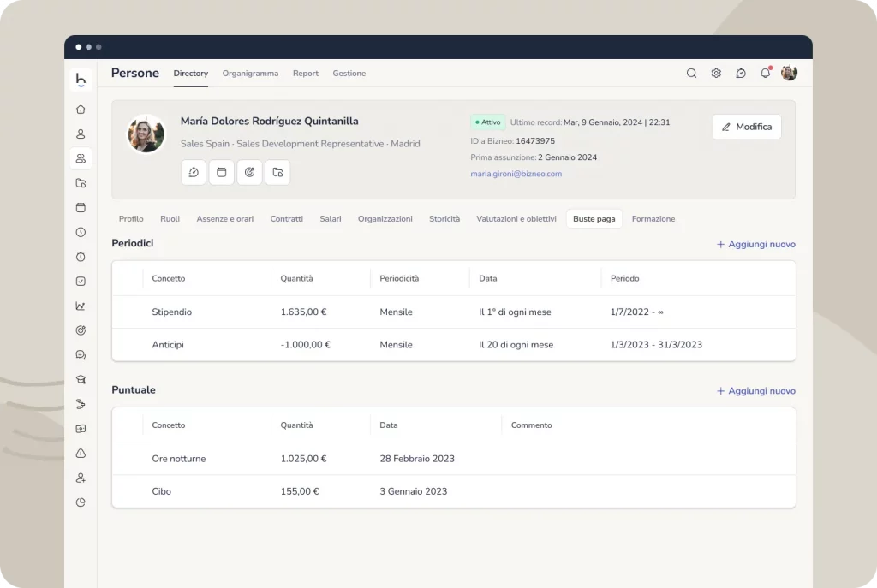
Task: Click the 3 Gennaio 2023 date
Action: (x=414, y=491)
